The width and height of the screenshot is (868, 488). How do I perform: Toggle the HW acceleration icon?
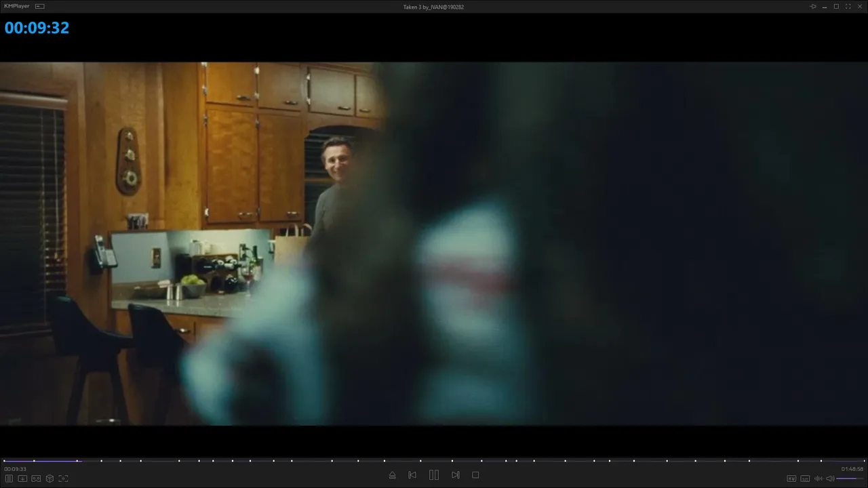(x=791, y=479)
